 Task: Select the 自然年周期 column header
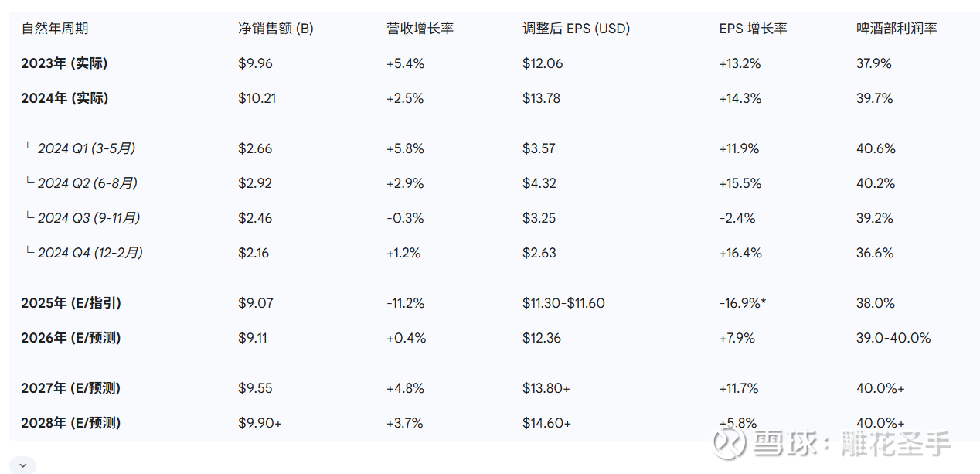(x=55, y=29)
